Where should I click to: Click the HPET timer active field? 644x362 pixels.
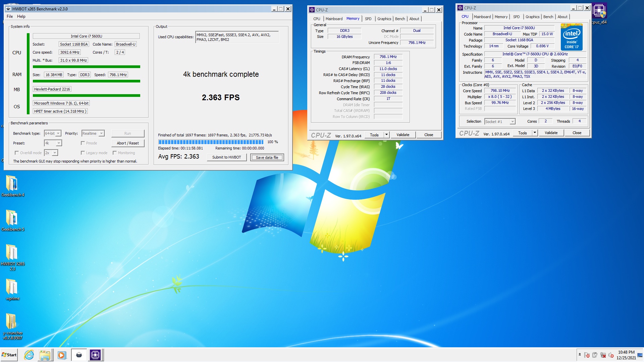pos(60,111)
